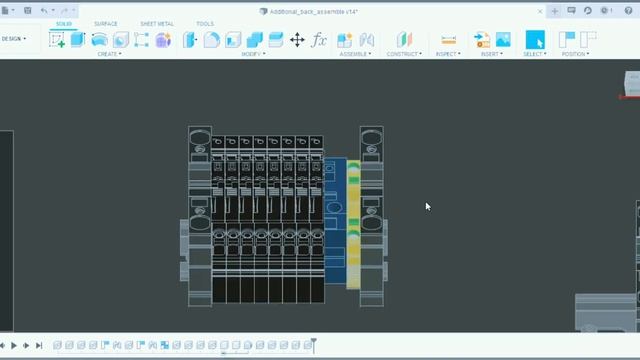Viewport: 640px width, 360px height.
Task: Select the Create Sketch tool
Action: [57, 40]
